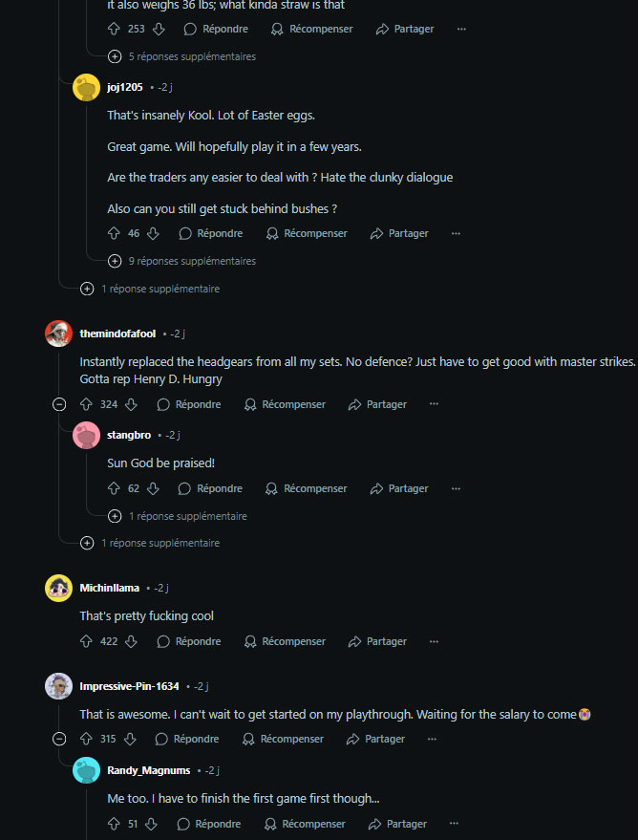Image resolution: width=638 pixels, height=840 pixels.
Task: Upvote themindofafool's comment
Action: point(86,404)
